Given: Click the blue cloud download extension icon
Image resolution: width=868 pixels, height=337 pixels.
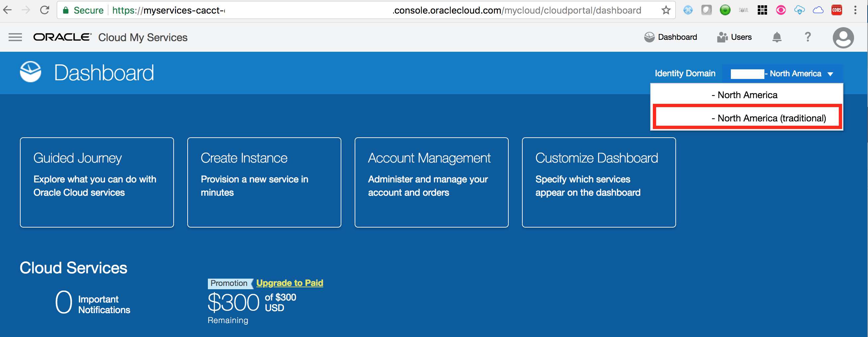Looking at the screenshot, I should [799, 10].
